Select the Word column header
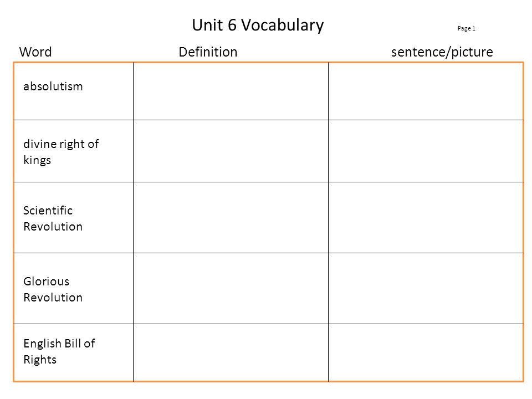Image resolution: width=532 pixels, height=399 pixels. [x=35, y=52]
